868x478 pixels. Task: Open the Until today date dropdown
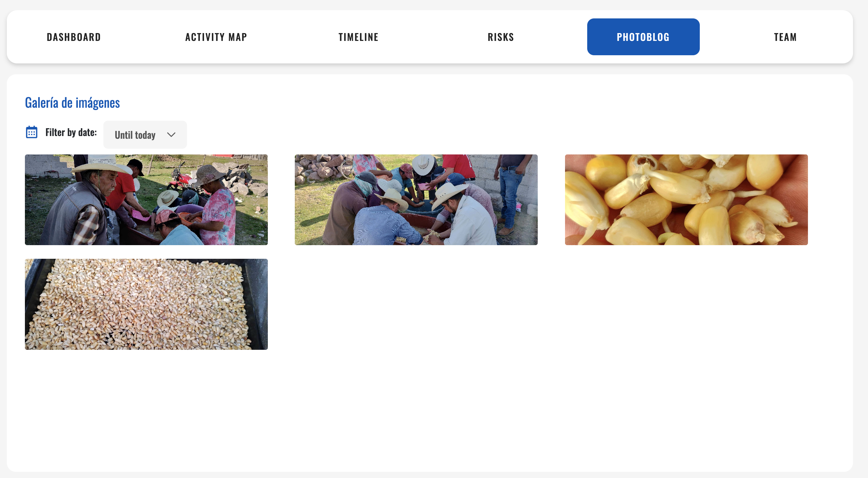pos(145,135)
